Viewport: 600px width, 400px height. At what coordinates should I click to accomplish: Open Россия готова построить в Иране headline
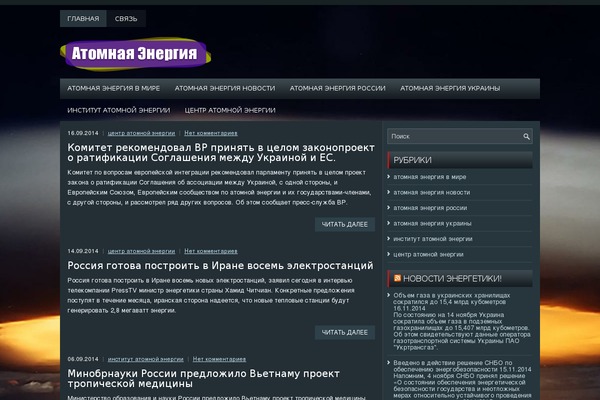[220, 266]
